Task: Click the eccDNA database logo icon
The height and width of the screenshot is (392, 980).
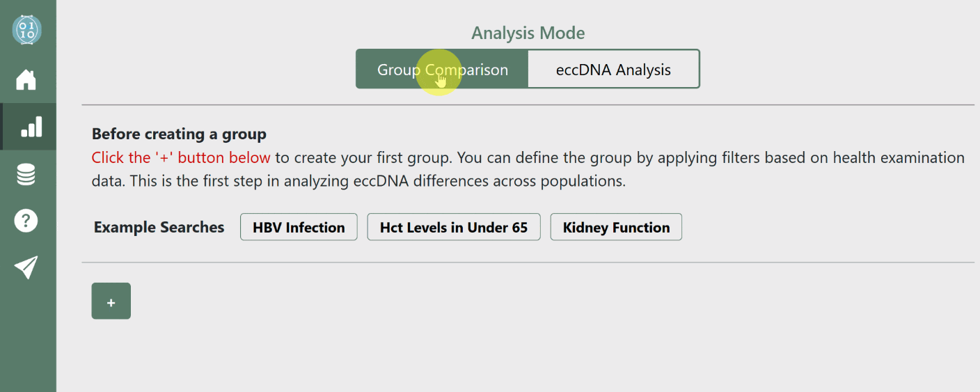Action: pyautogui.click(x=26, y=29)
